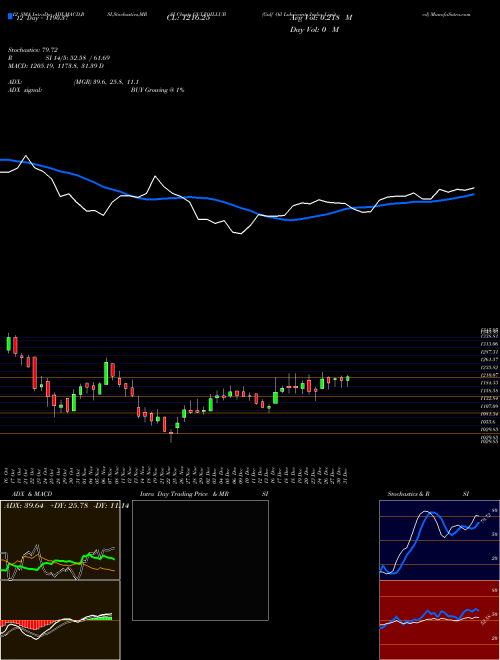
Task: Open the blue Stochastics mini chart
Action: (x=439, y=540)
